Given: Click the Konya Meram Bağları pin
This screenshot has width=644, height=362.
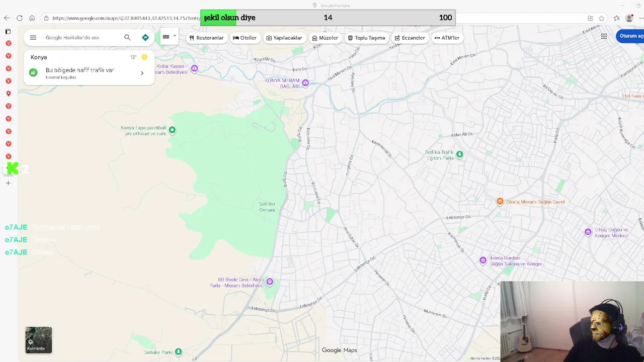Looking at the screenshot, I should (x=305, y=83).
